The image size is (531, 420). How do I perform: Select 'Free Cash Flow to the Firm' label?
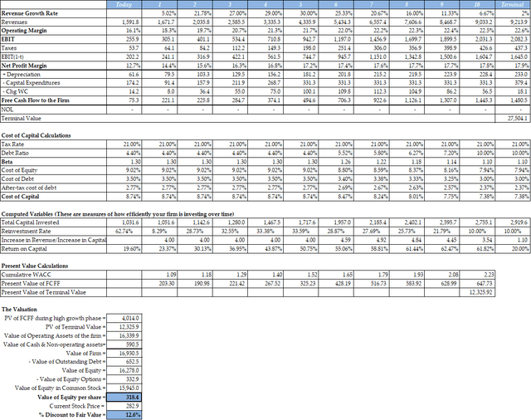click(35, 100)
